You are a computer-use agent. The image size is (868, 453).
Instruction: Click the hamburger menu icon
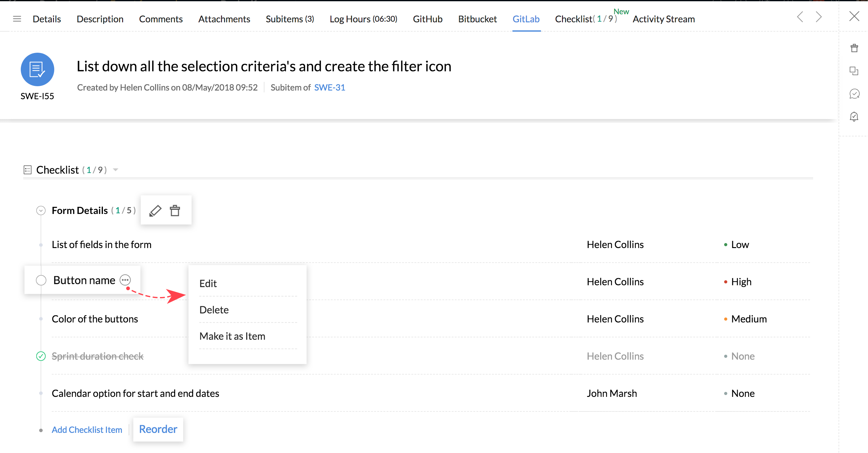17,19
